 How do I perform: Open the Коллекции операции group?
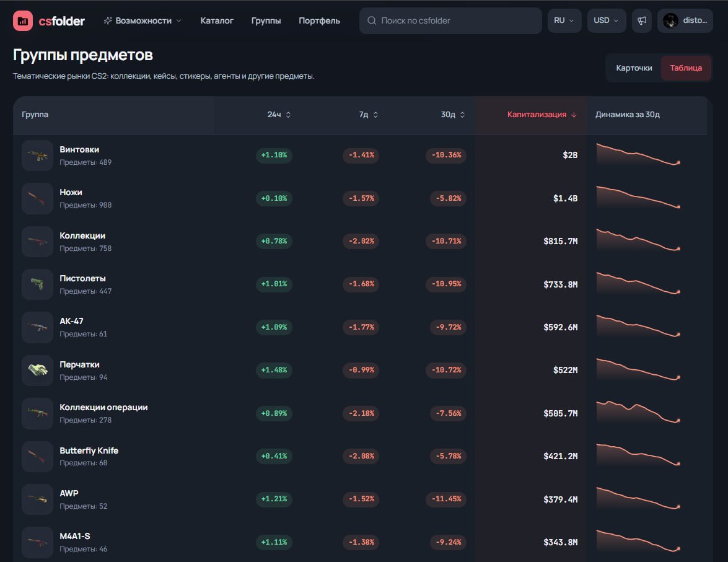coord(103,407)
